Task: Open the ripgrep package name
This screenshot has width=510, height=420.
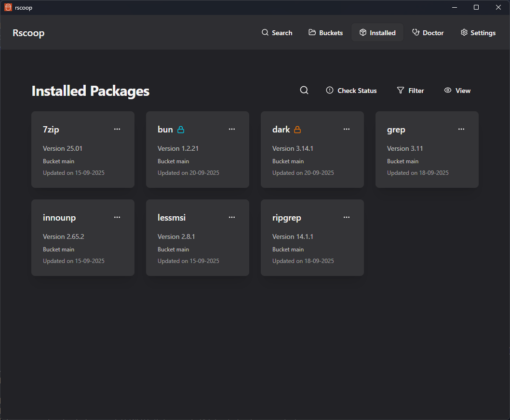Action: 286,218
